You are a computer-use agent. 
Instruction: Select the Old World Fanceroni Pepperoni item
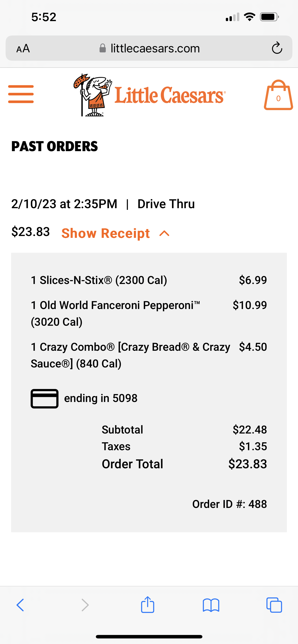pos(115,313)
